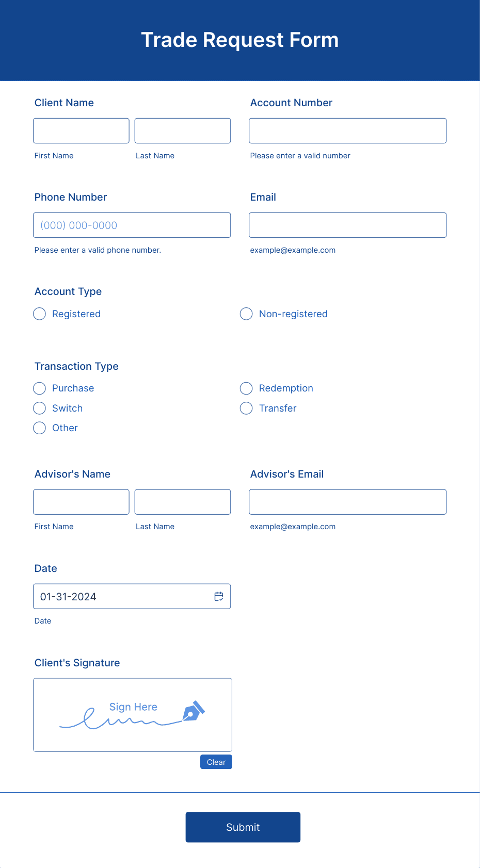Select the Other transaction option
The height and width of the screenshot is (868, 480).
(39, 428)
